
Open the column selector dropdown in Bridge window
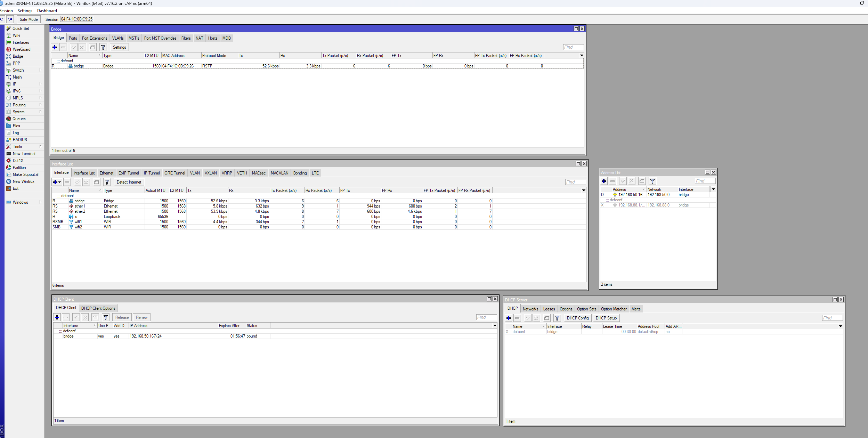[x=581, y=55]
